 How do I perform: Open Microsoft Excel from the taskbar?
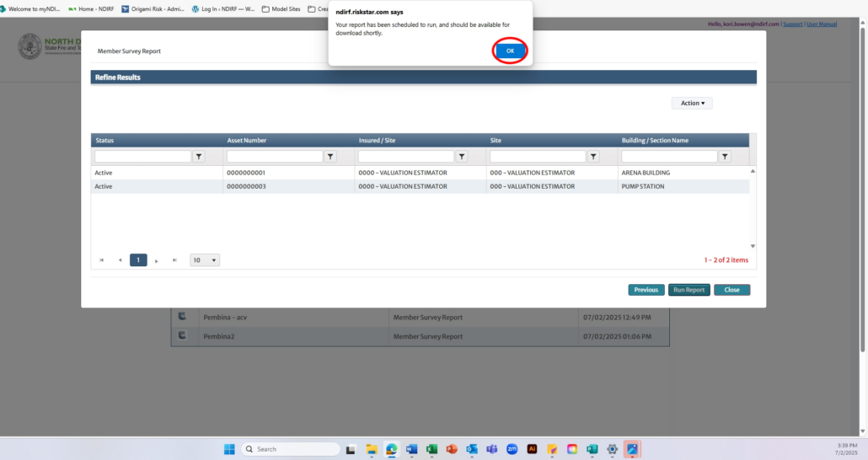pyautogui.click(x=431, y=449)
